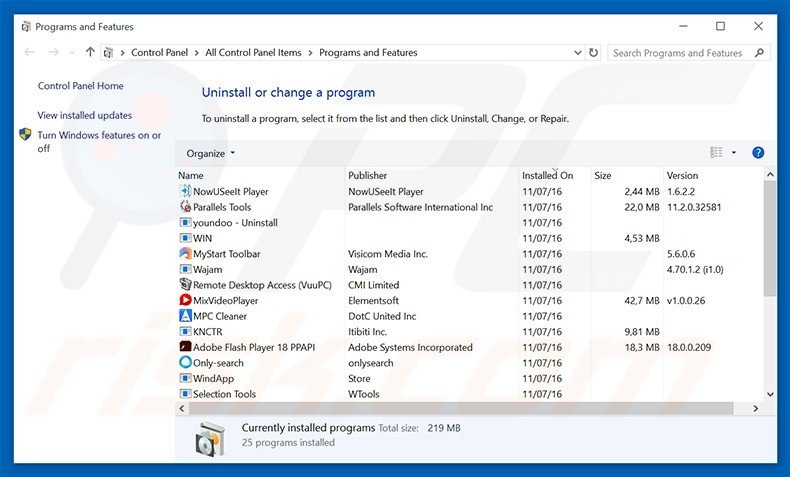Click the horizontal scrollbar thumb

(461, 408)
